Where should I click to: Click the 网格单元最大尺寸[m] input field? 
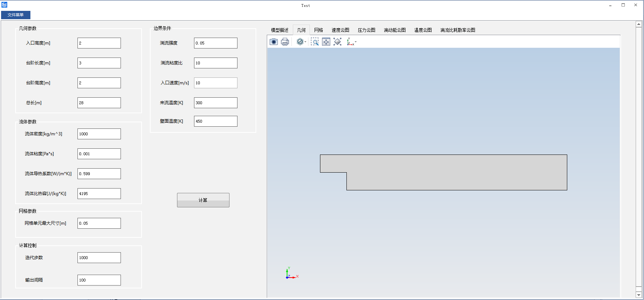[99, 223]
